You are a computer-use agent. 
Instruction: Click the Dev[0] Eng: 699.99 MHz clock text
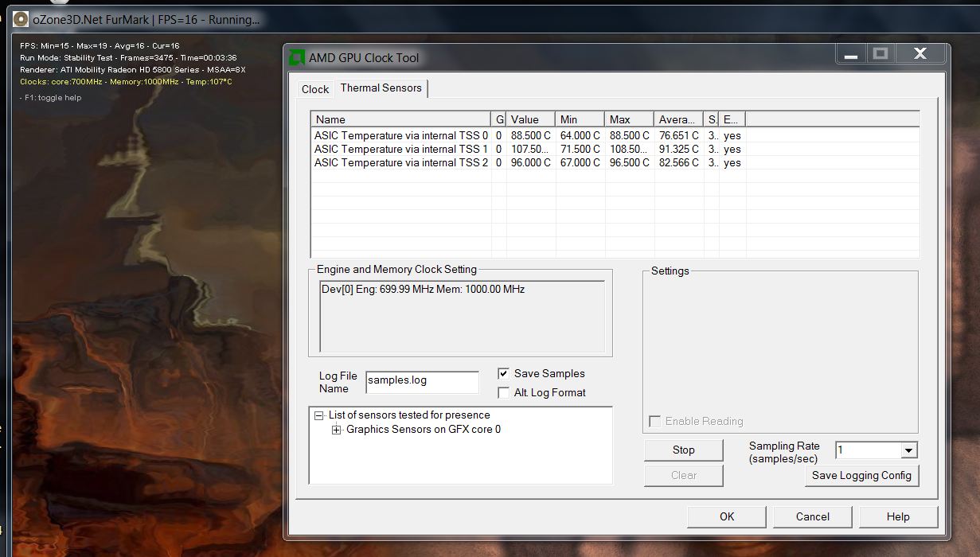[423, 289]
